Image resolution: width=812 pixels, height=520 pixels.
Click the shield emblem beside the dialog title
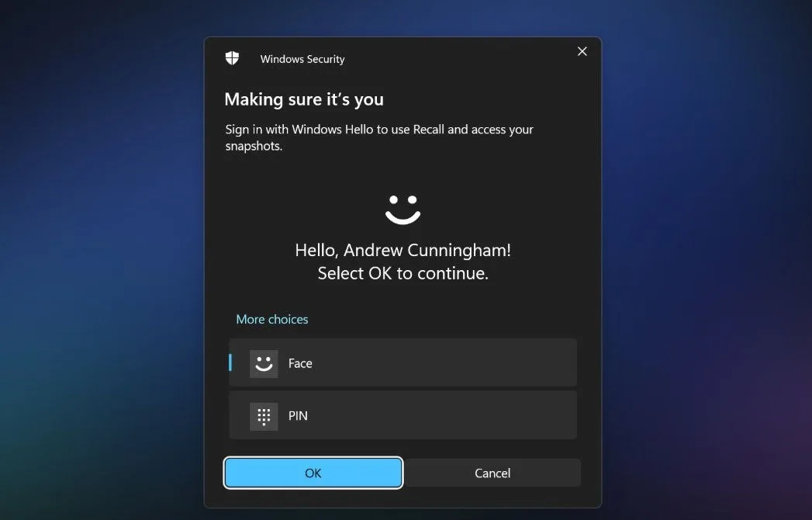[231, 57]
